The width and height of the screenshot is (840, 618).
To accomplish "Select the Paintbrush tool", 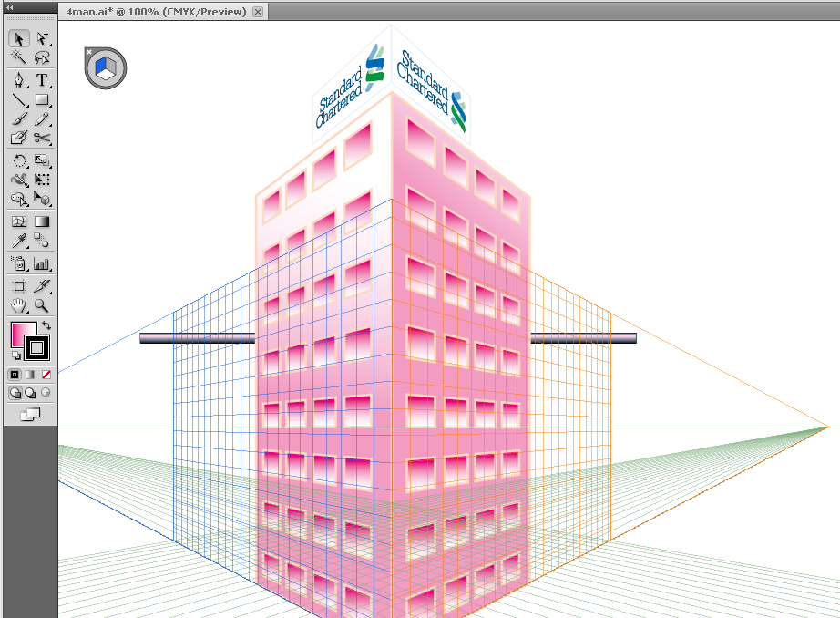I will pos(19,119).
